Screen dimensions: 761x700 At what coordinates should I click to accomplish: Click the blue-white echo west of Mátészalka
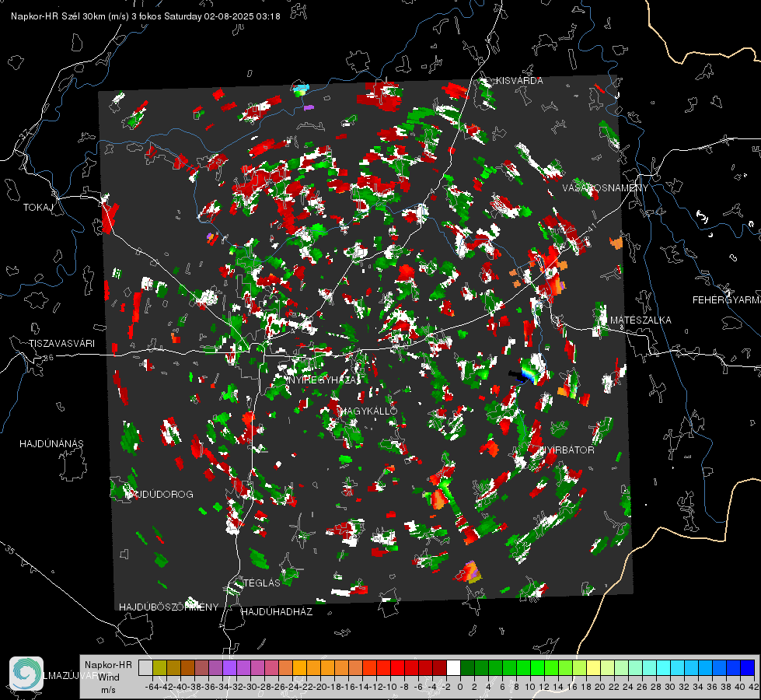click(530, 371)
